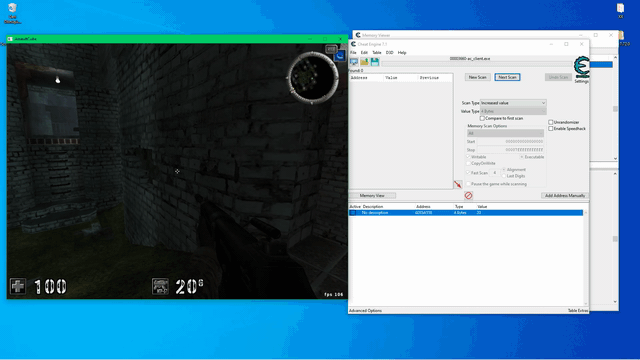Screen dimensions: 640x360
Task: Click the ammo weapon icon in game HUD
Action: (x=160, y=286)
